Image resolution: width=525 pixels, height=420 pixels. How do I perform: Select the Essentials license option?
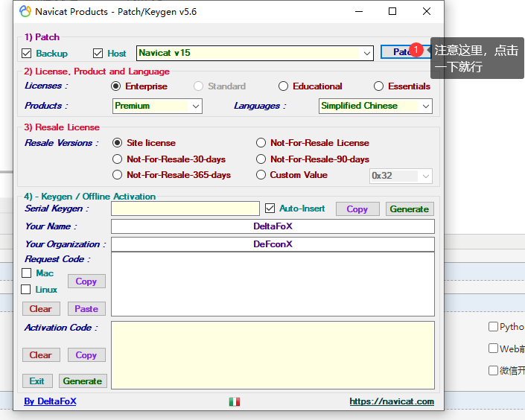[x=379, y=86]
